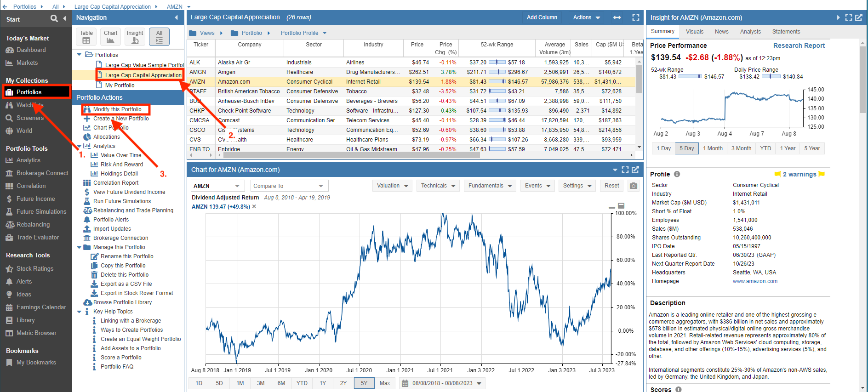868x392 pixels.
Task: Open the Events chart menu
Action: point(537,186)
